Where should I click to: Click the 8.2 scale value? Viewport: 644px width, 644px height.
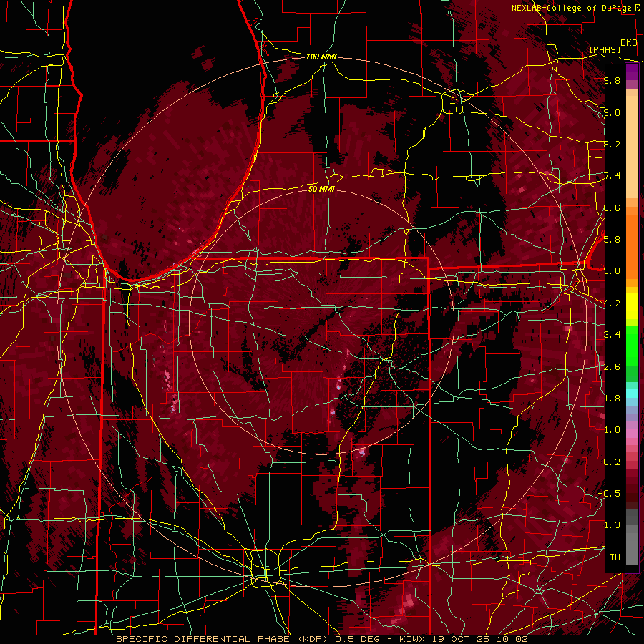point(612,144)
